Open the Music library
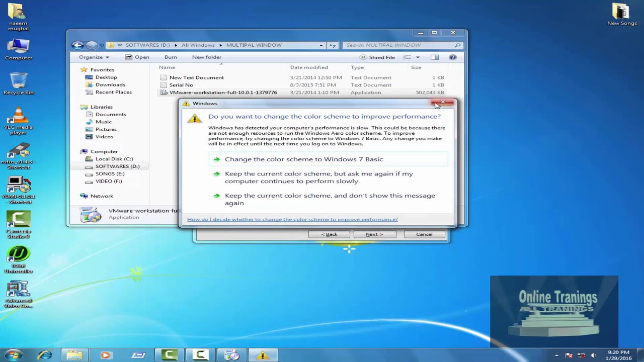The width and height of the screenshot is (644, 362). click(x=103, y=122)
